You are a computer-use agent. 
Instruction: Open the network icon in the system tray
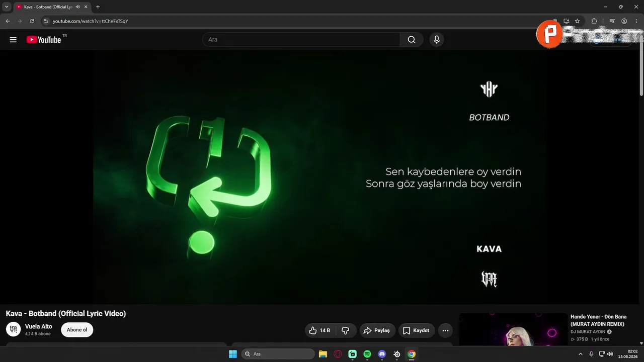click(x=602, y=354)
